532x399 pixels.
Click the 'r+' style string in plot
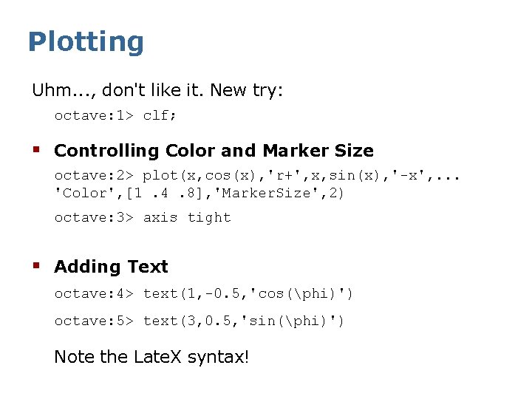[x=284, y=176]
